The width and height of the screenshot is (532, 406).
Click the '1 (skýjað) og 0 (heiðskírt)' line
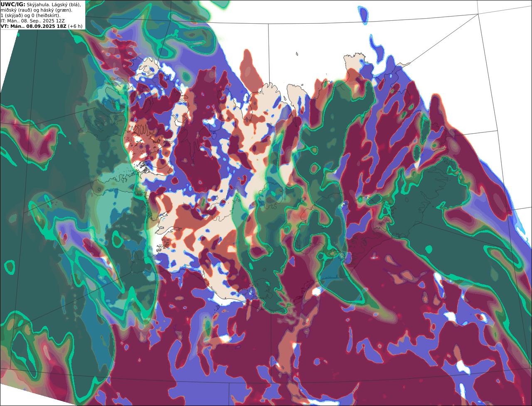[30, 15]
